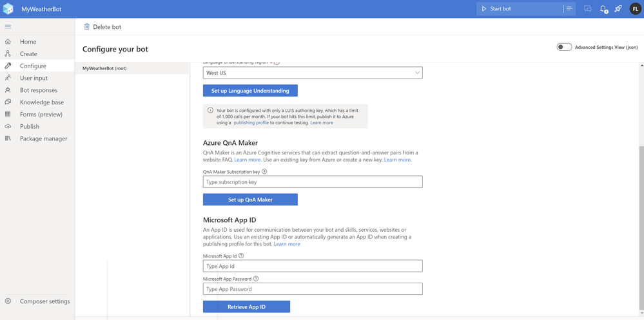
Task: Select MyWeatherBot (root) in bot list
Action: 104,68
